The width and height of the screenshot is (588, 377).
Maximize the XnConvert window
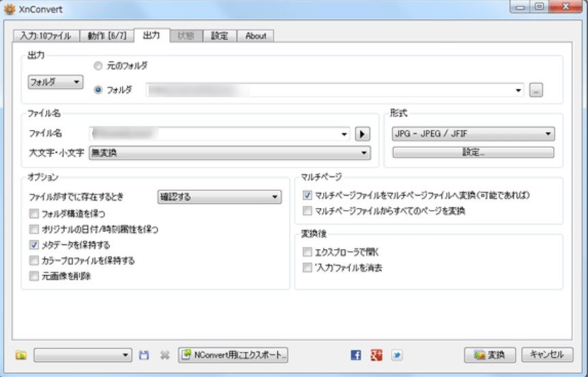click(539, 6)
